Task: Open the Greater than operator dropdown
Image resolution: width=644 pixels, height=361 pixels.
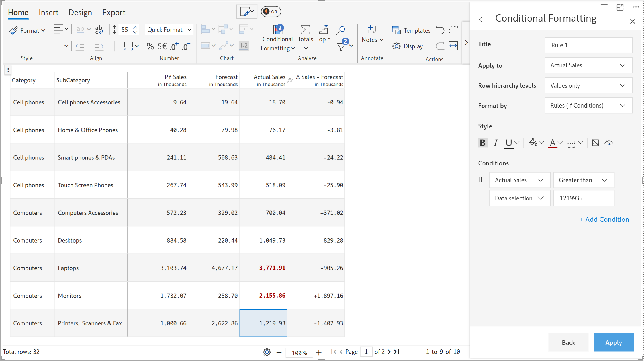Action: point(583,180)
